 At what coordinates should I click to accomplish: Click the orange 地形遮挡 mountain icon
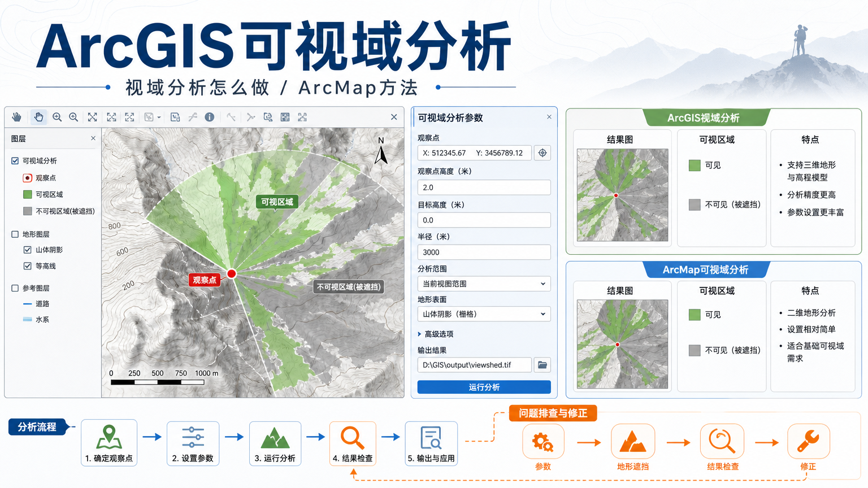633,442
